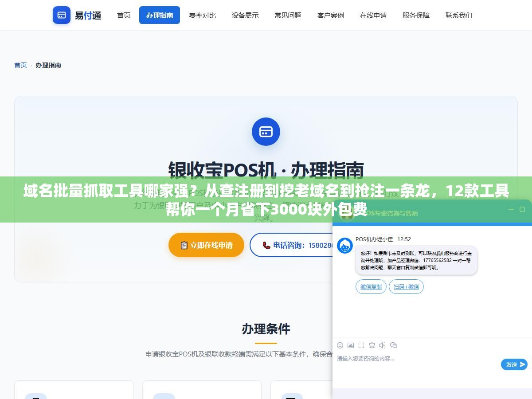Click the 电话咨询 phone button

pos(291,245)
